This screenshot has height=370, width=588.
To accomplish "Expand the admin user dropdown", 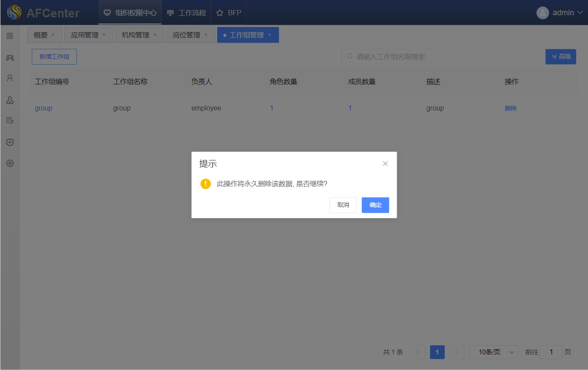I will click(x=560, y=13).
